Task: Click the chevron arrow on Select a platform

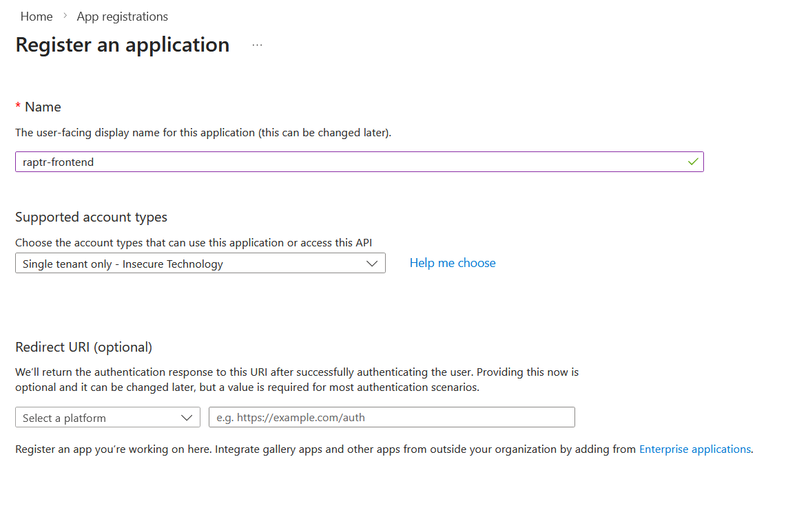Action: tap(186, 418)
